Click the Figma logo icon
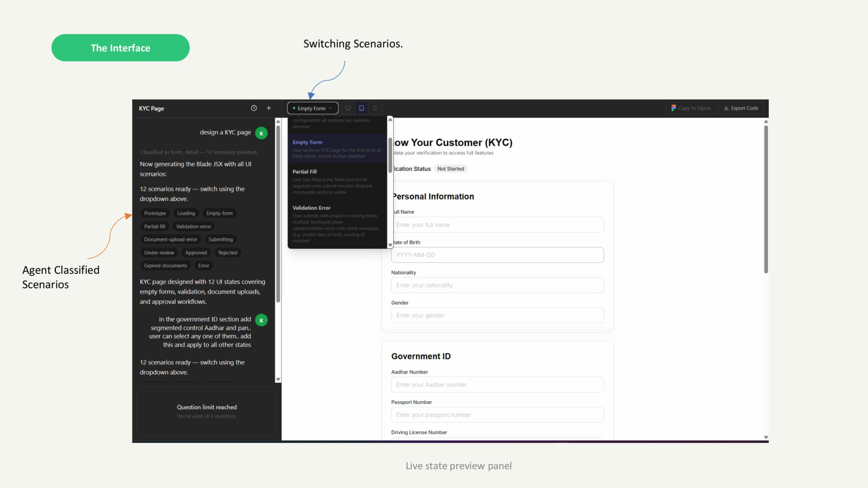The width and height of the screenshot is (868, 488). [x=673, y=108]
